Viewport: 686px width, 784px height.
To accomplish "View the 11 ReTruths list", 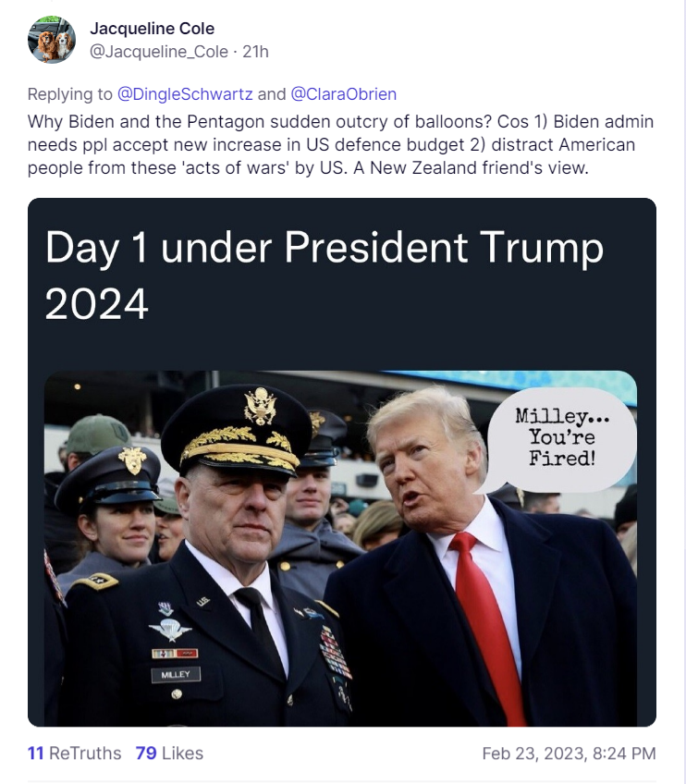I will click(x=75, y=753).
